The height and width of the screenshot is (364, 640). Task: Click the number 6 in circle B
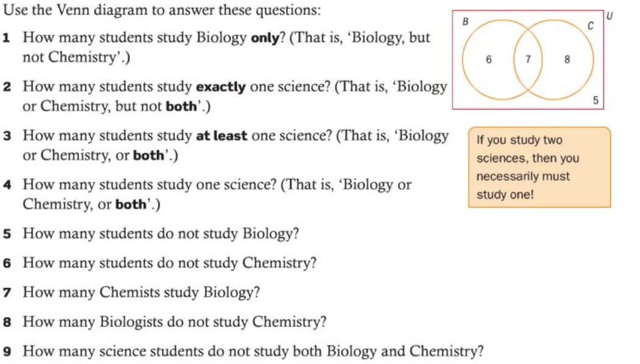(488, 60)
